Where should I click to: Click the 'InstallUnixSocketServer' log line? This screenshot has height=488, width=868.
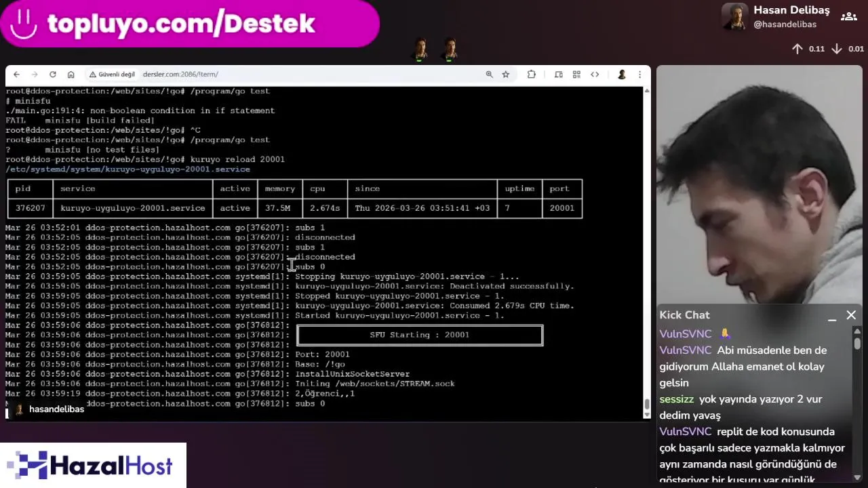click(208, 374)
